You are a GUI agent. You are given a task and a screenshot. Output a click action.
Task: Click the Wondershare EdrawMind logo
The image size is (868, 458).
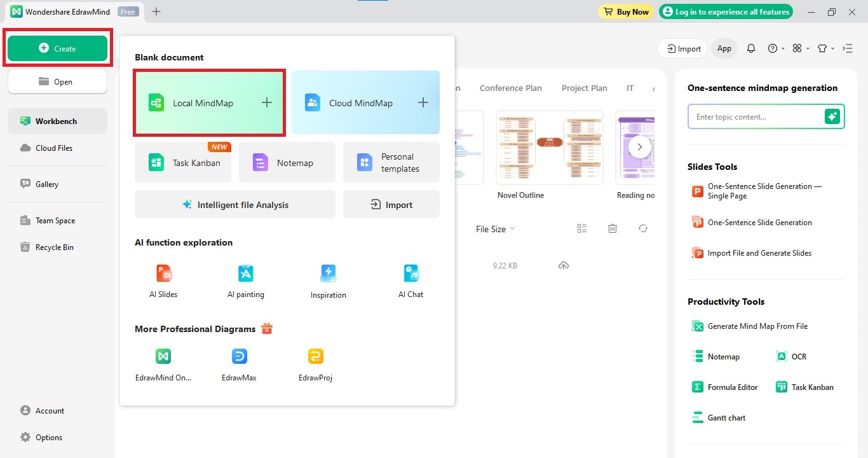point(17,11)
